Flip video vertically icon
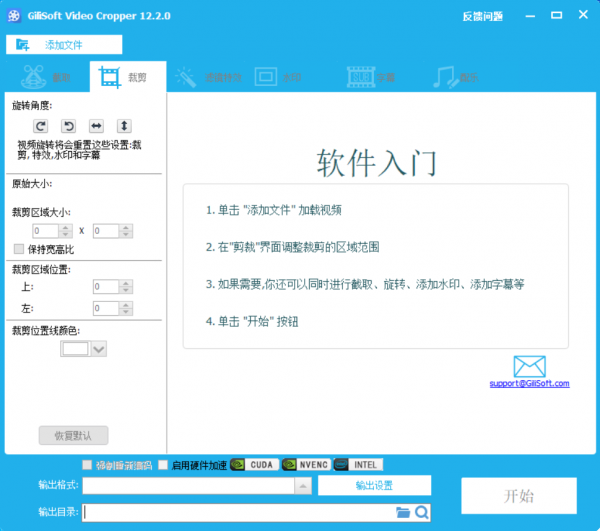 coord(124,126)
